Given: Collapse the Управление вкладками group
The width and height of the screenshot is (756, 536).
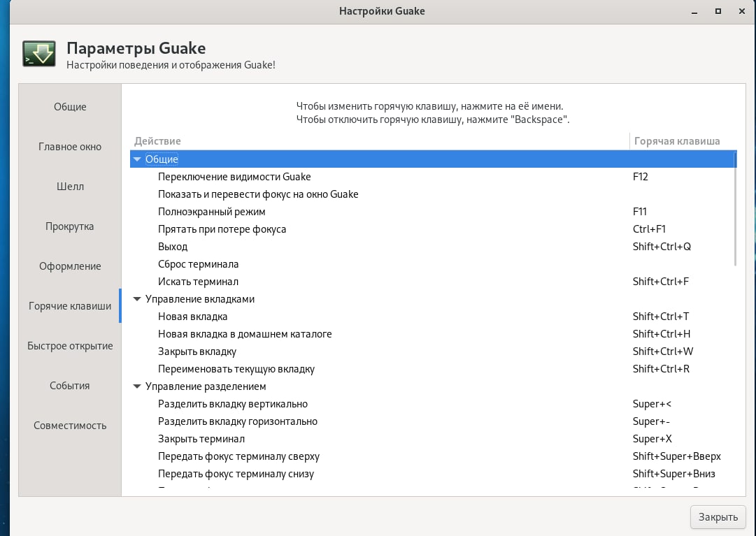Looking at the screenshot, I should tap(136, 299).
